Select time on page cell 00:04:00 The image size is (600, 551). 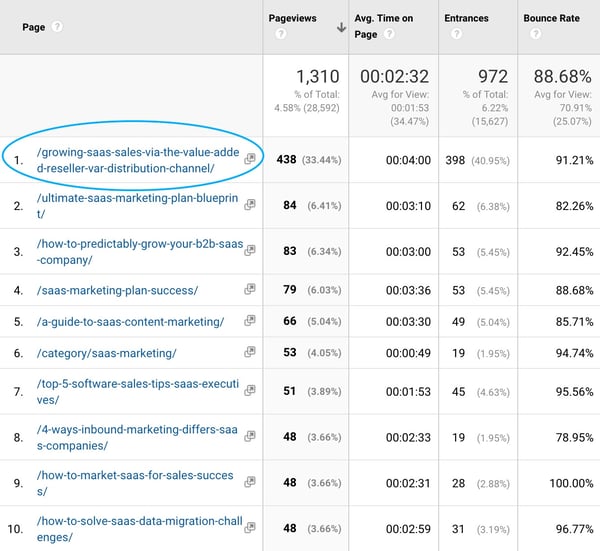click(x=408, y=160)
